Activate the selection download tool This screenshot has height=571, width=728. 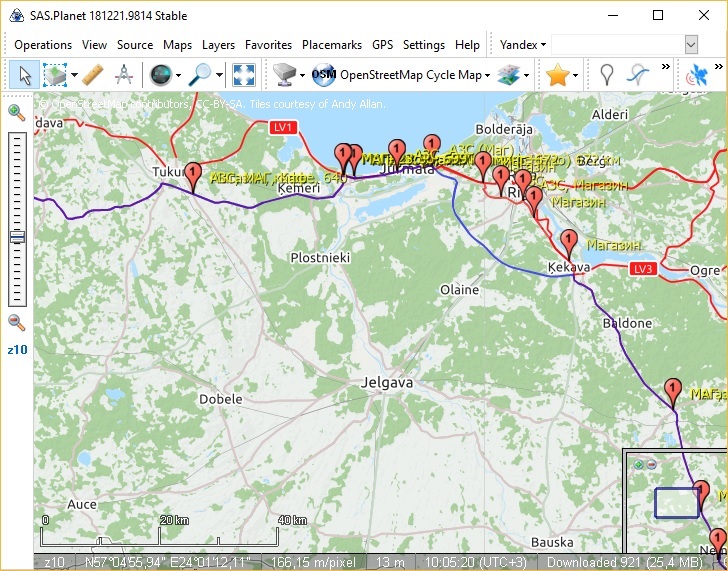click(x=55, y=75)
